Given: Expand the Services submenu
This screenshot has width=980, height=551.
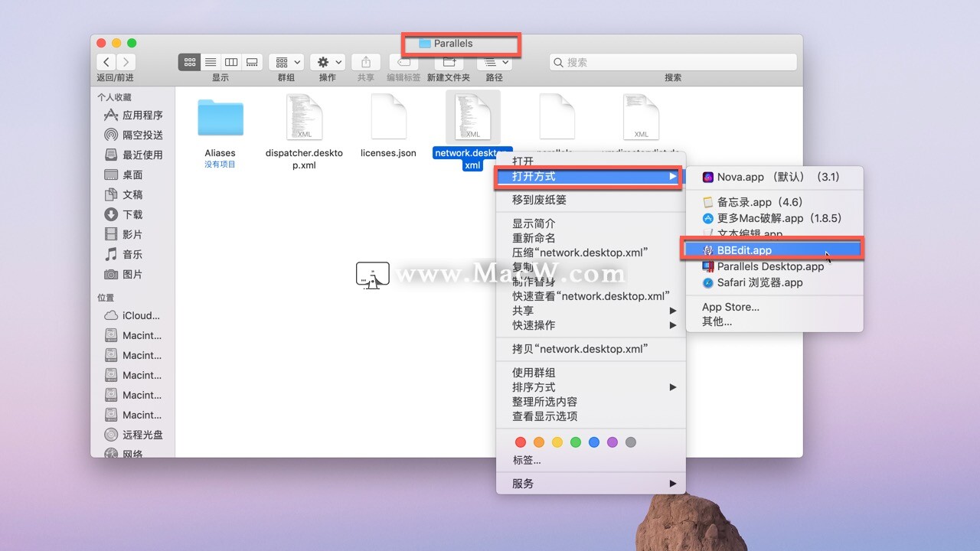Looking at the screenshot, I should click(591, 484).
